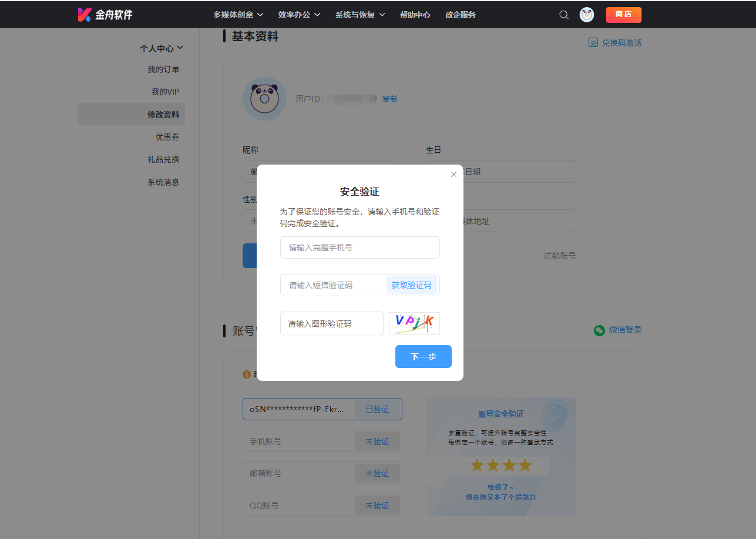Click the 请输入图形验证码 input field
The height and width of the screenshot is (539, 756).
[x=331, y=324]
